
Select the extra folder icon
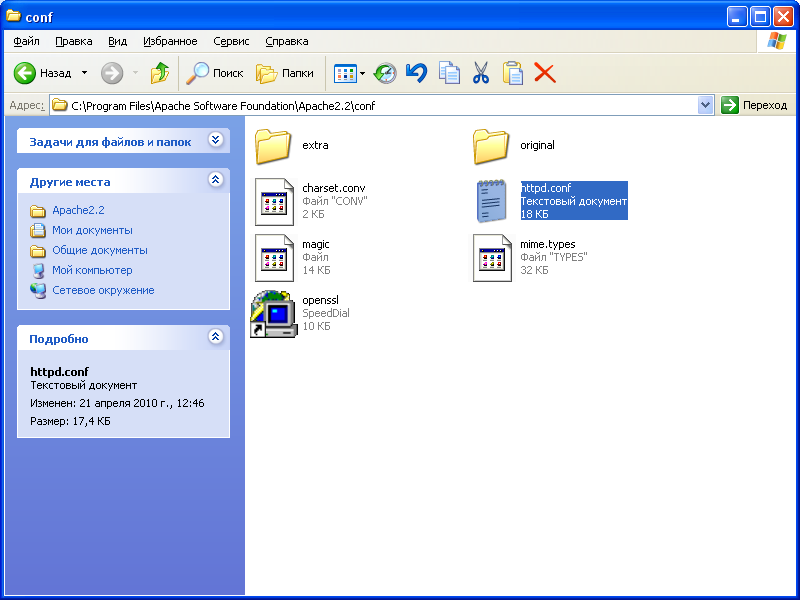pyautogui.click(x=273, y=146)
